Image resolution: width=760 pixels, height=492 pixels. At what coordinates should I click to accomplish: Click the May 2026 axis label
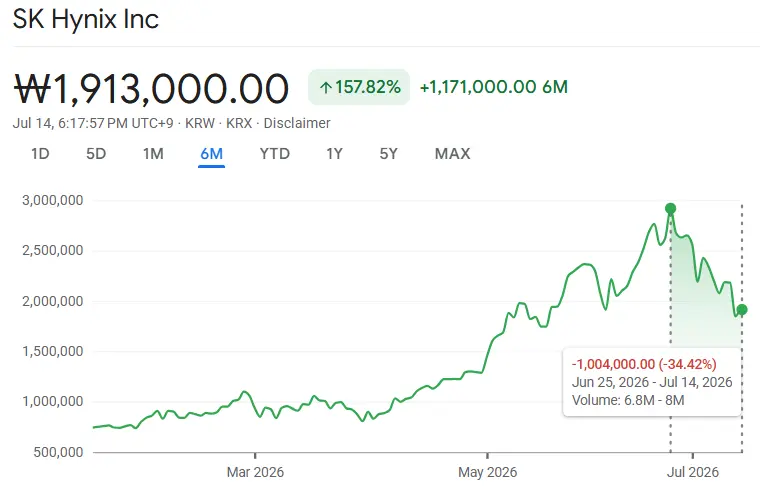point(488,472)
